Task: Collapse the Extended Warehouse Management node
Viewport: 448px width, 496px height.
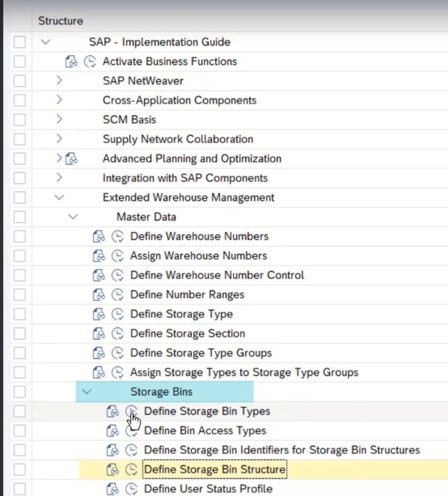Action: pyautogui.click(x=60, y=197)
